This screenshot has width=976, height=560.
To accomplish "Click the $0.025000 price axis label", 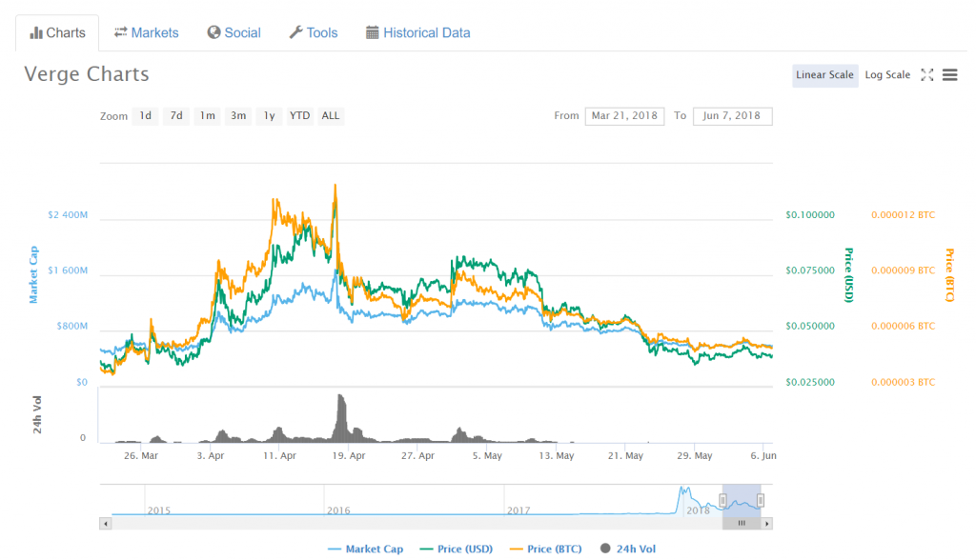I will (810, 382).
